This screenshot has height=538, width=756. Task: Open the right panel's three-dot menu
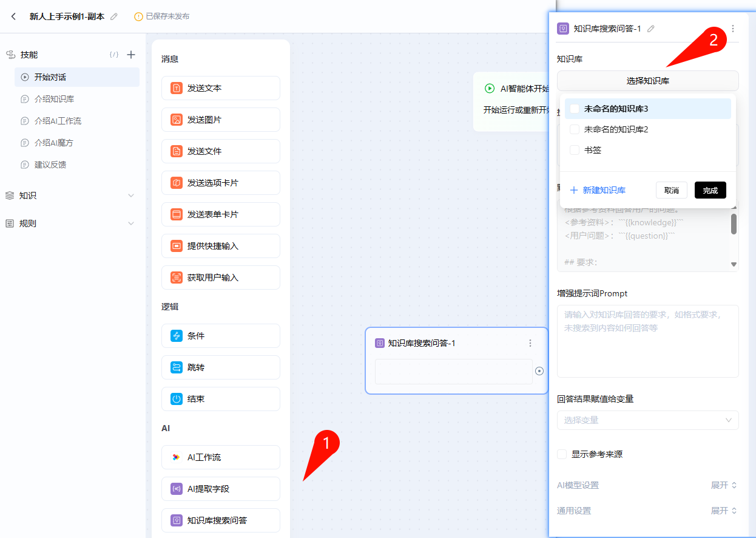733,29
